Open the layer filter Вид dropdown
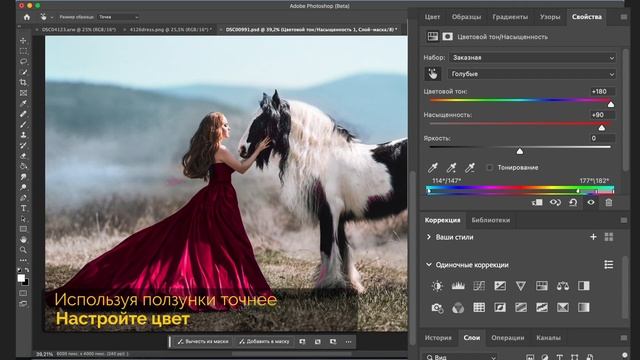The width and height of the screenshot is (640, 360). 460,357
